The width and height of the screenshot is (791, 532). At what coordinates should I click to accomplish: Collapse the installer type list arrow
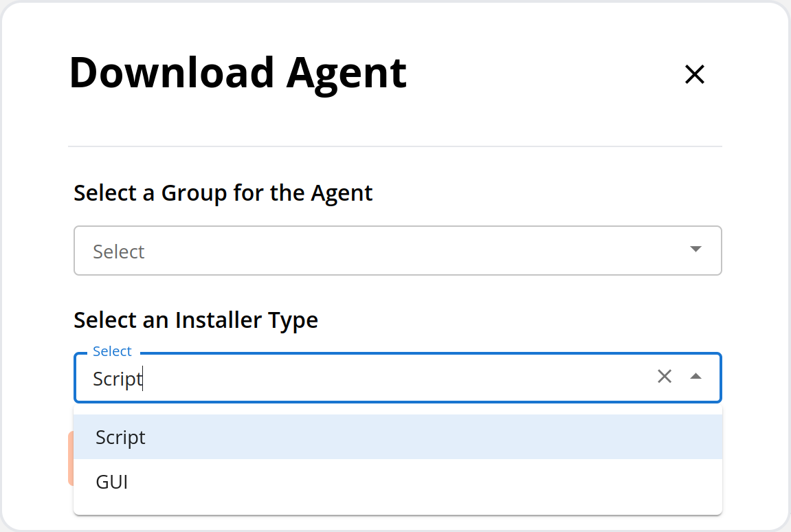click(x=695, y=376)
